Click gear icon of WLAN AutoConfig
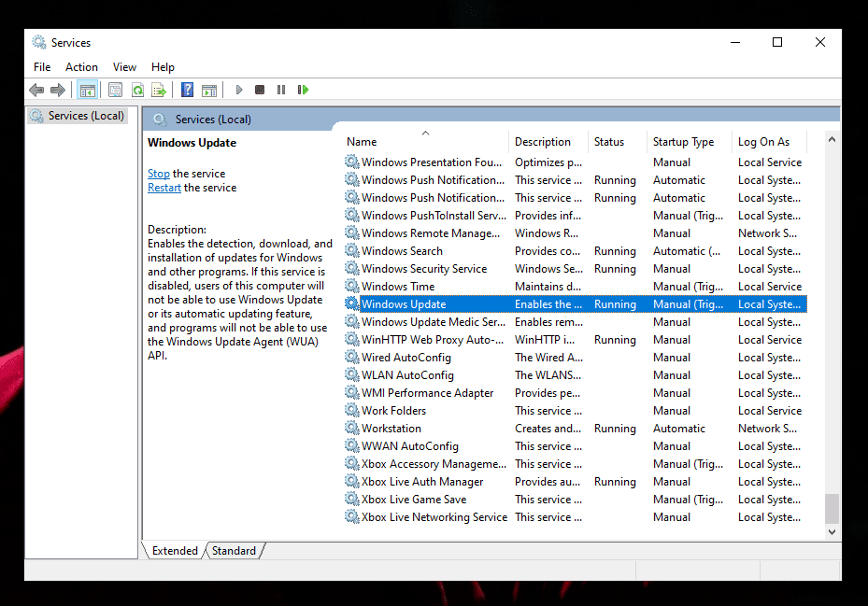Screen dimensions: 868x606 coord(352,374)
